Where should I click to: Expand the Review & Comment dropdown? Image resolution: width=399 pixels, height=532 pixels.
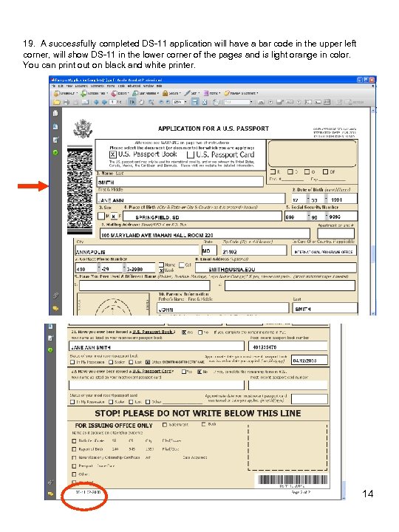258,93
